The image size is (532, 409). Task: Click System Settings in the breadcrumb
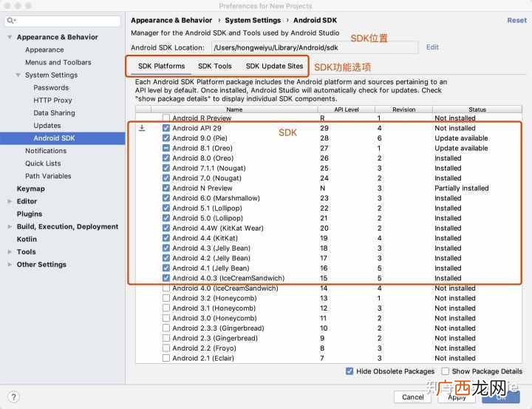253,21
